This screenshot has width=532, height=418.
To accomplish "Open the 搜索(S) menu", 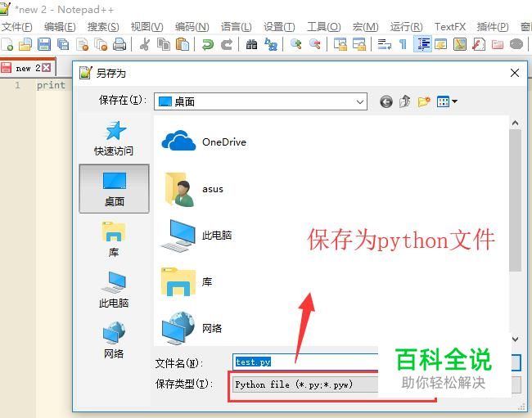I will click(103, 27).
